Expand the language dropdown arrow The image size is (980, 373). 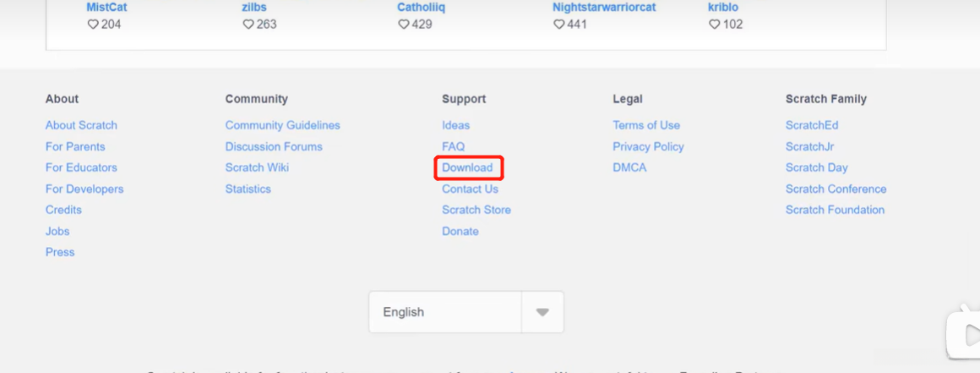pyautogui.click(x=542, y=312)
